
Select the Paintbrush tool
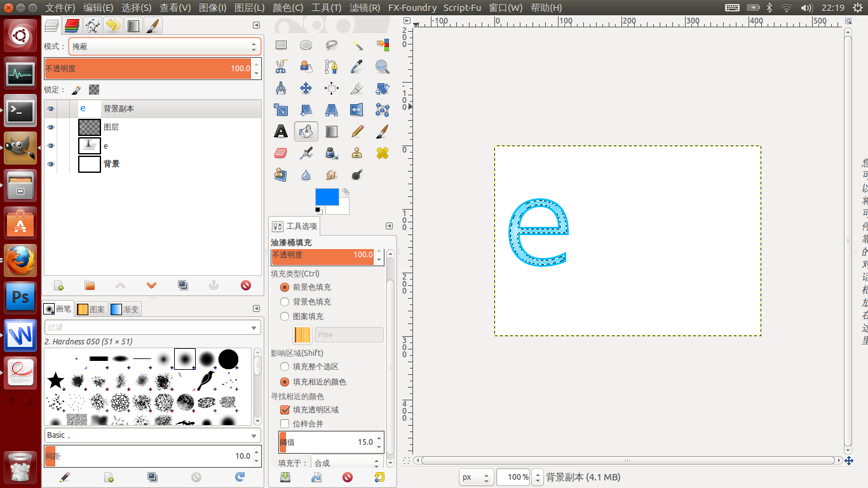point(382,132)
